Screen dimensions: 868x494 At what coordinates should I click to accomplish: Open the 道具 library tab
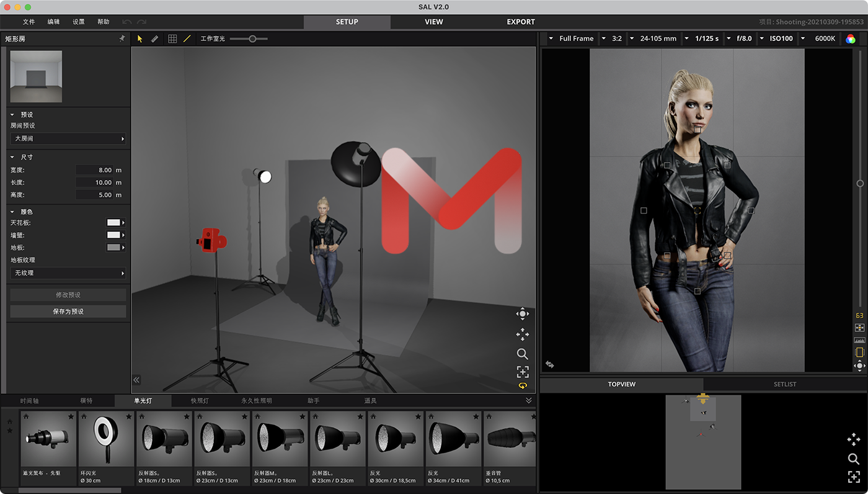click(x=370, y=401)
